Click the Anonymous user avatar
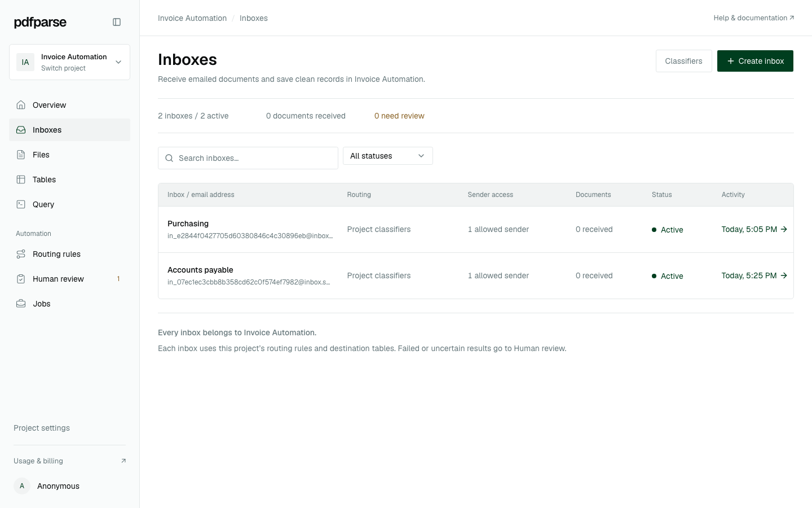This screenshot has height=508, width=812. tap(22, 486)
